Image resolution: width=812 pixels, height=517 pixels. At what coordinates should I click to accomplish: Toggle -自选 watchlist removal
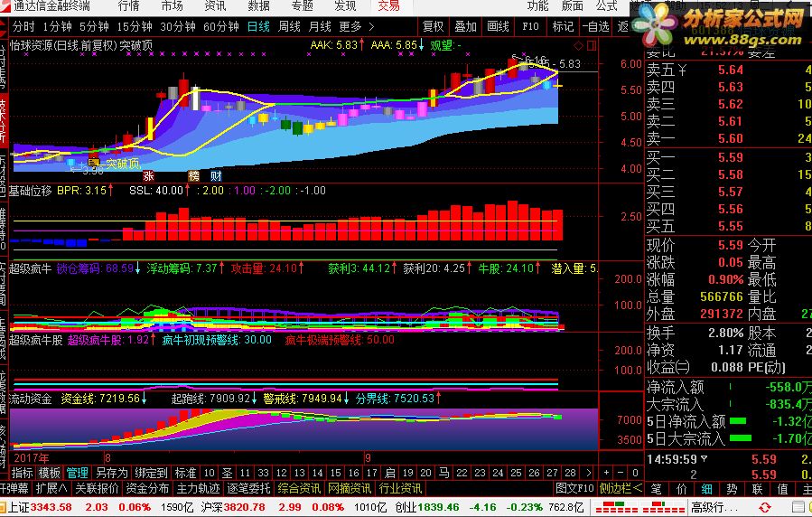click(x=595, y=26)
